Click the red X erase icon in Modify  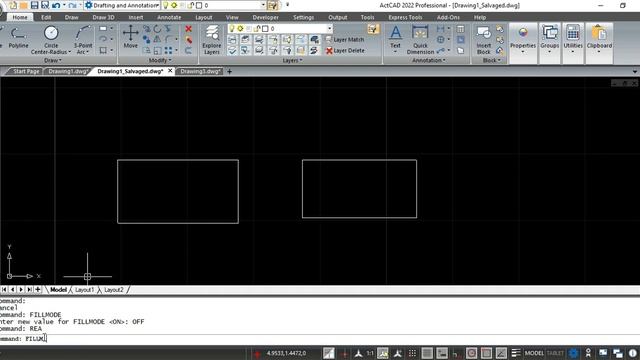(x=188, y=29)
